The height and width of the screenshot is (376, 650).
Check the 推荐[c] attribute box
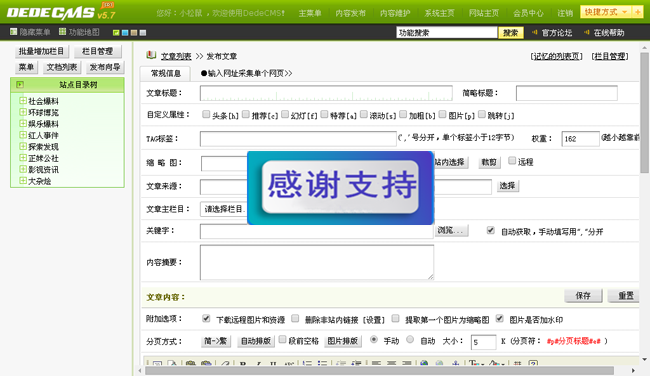pos(246,114)
